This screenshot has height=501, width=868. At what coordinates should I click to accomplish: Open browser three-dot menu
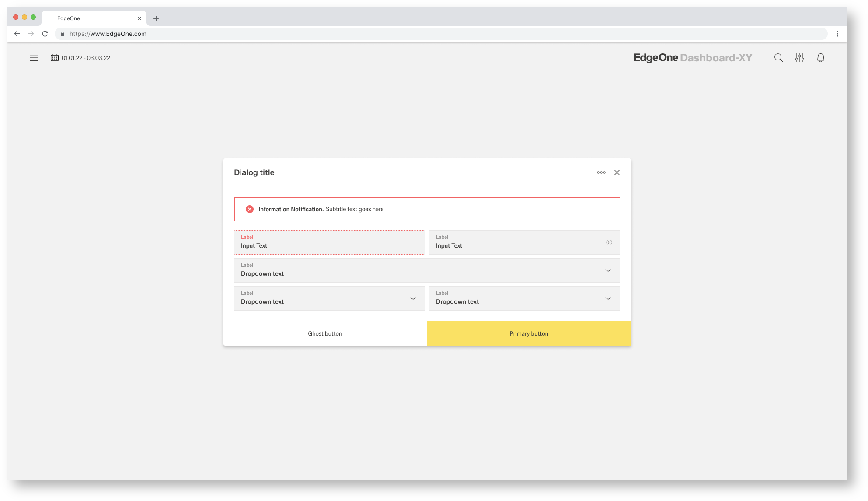(x=837, y=34)
